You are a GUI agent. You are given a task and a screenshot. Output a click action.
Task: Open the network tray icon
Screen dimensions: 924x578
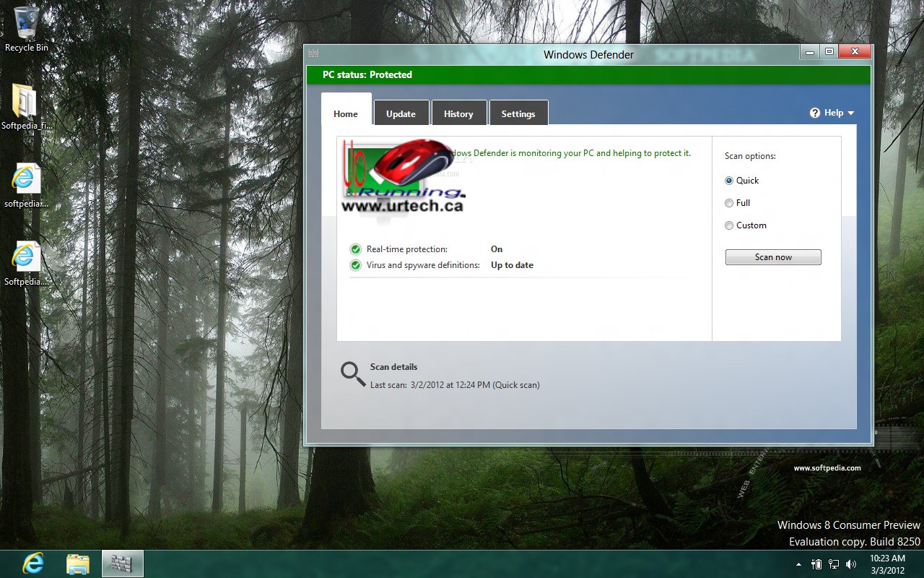point(834,564)
